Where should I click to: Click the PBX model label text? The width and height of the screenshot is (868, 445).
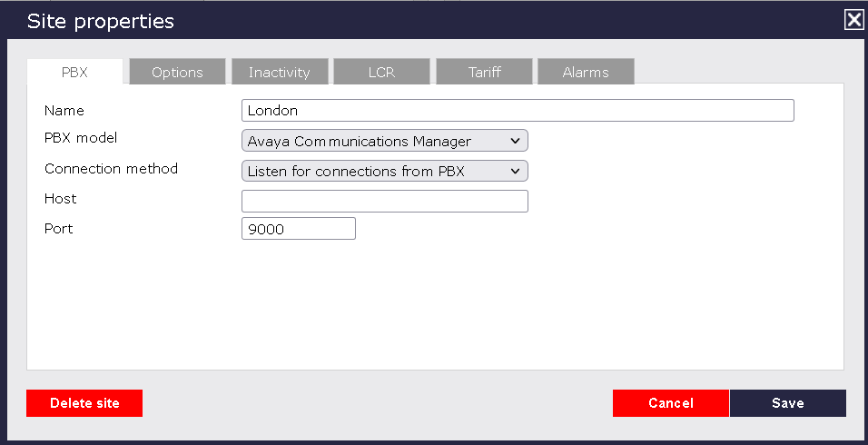click(81, 139)
